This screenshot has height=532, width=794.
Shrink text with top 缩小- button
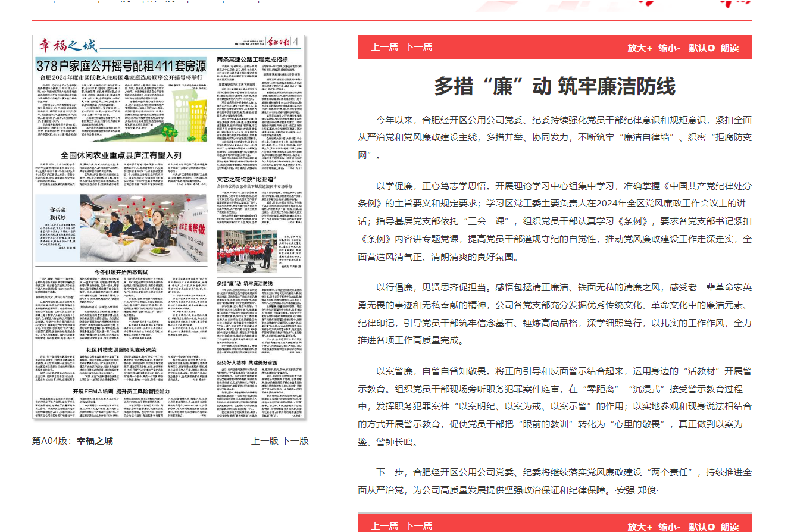pos(670,48)
